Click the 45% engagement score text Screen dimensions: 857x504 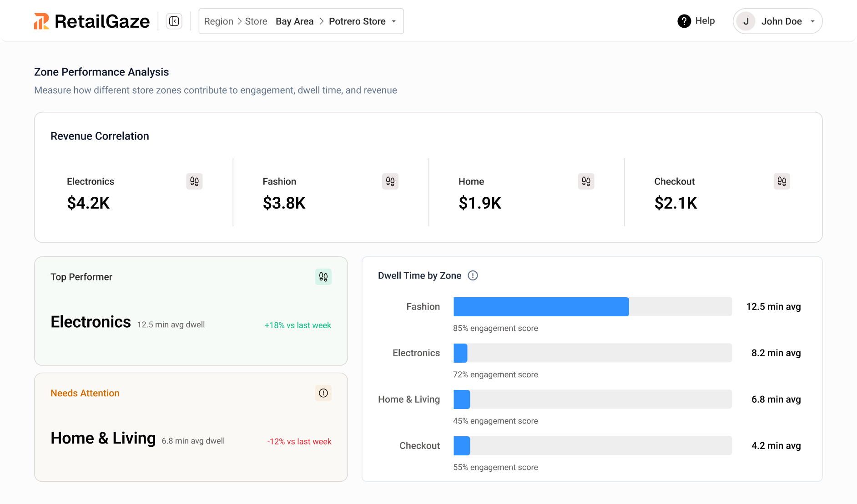tap(495, 421)
